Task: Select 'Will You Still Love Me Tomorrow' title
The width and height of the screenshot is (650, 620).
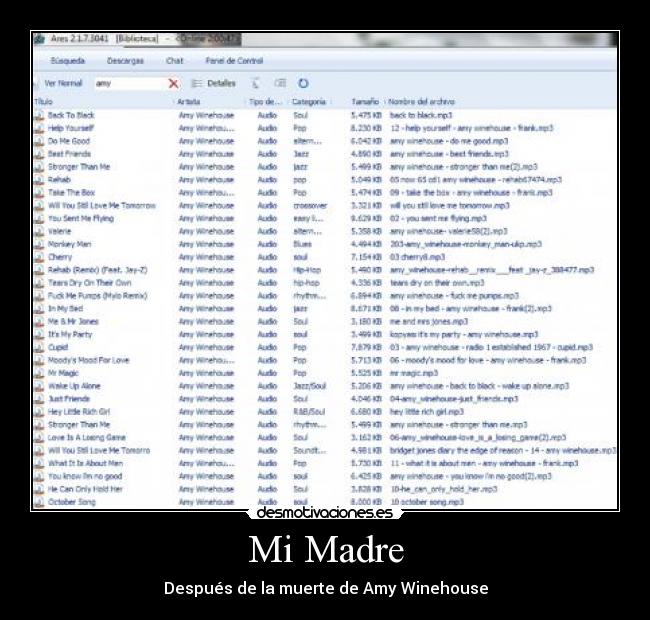Action: 102,206
